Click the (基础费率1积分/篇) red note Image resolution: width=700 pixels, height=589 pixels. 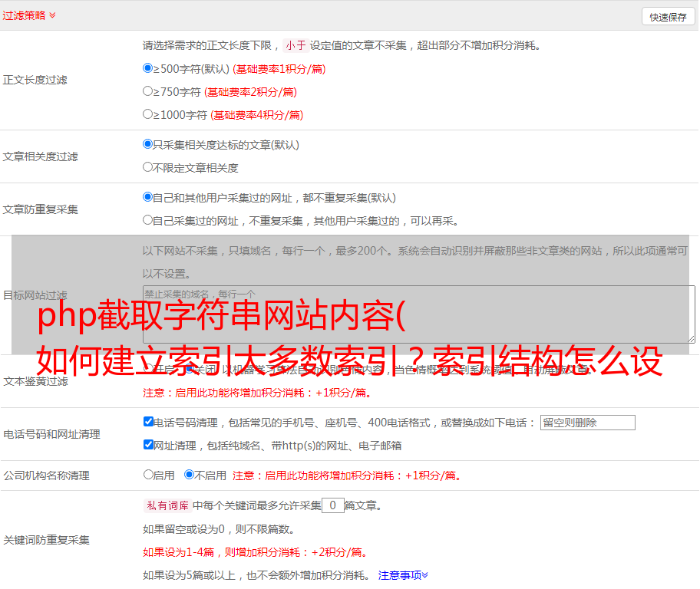tap(279, 69)
